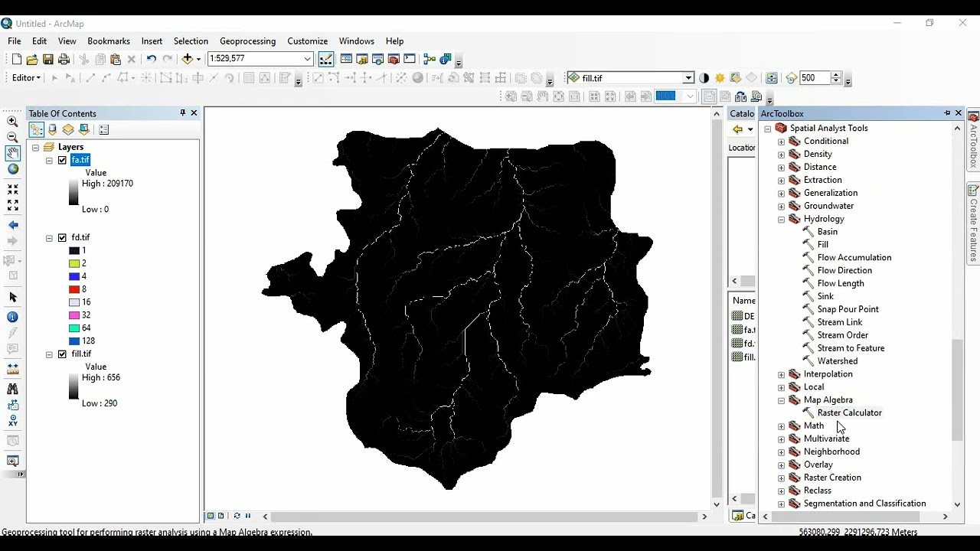Viewport: 980px width, 551px height.
Task: Collapse the Layers data frame
Action: point(35,147)
